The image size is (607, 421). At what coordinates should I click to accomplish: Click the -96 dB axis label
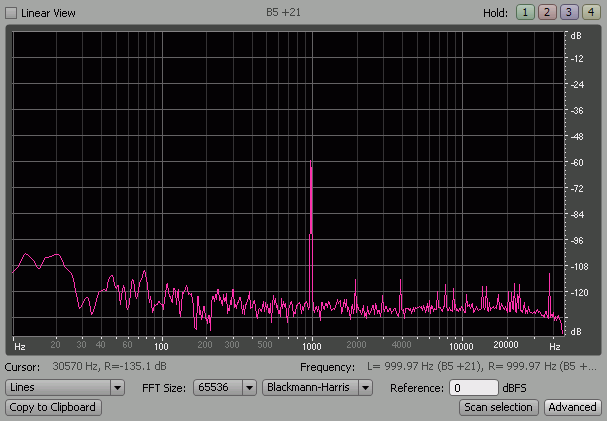577,241
